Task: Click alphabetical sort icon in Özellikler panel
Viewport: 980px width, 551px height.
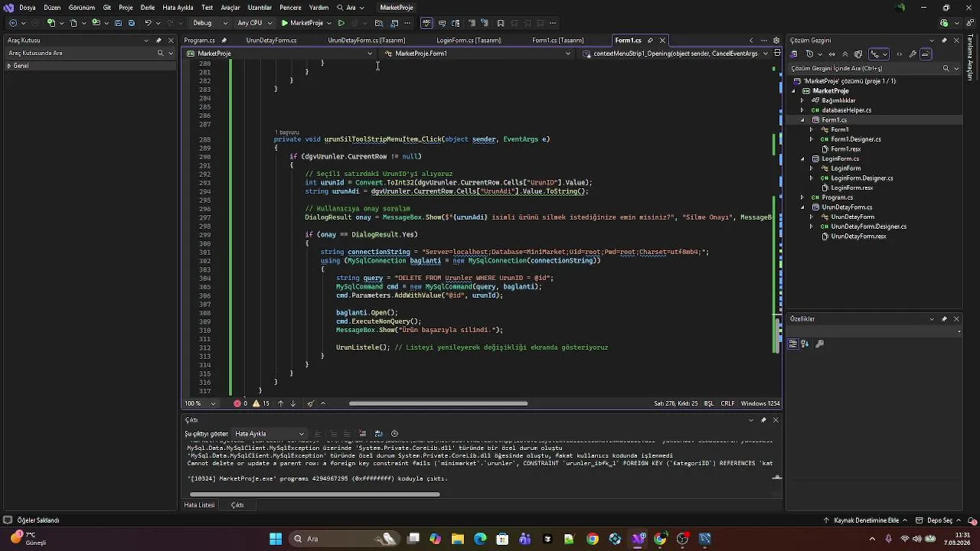Action: click(806, 344)
